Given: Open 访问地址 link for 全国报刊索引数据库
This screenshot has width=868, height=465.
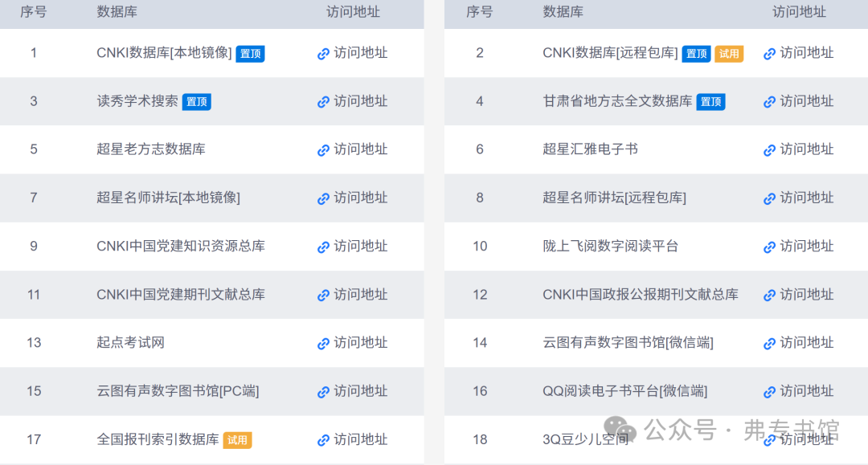Looking at the screenshot, I should pos(360,439).
